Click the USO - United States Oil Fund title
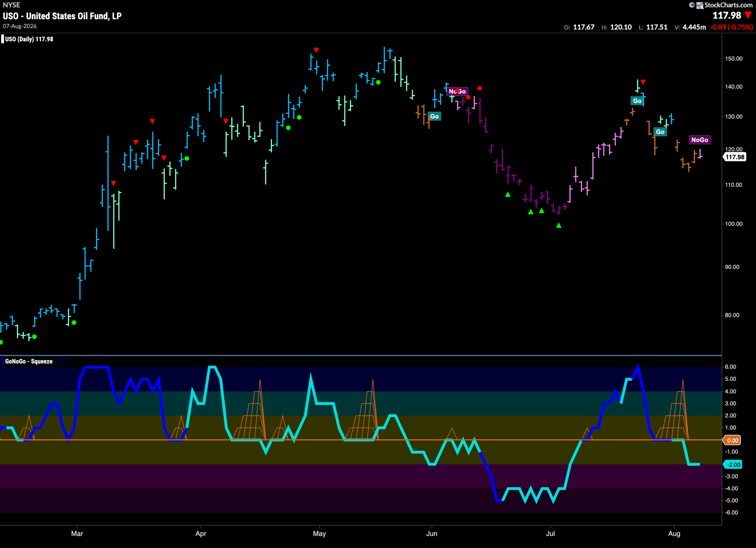The image size is (756, 548). coord(62,16)
